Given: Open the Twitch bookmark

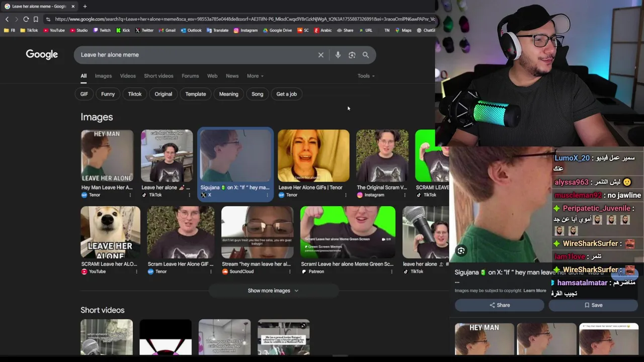Looking at the screenshot, I should [102, 30].
